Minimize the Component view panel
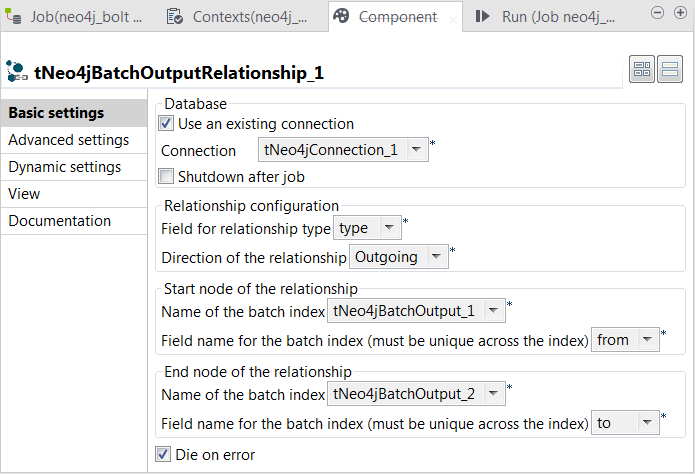Screen dimensions: 695x474 pyautogui.click(x=657, y=13)
